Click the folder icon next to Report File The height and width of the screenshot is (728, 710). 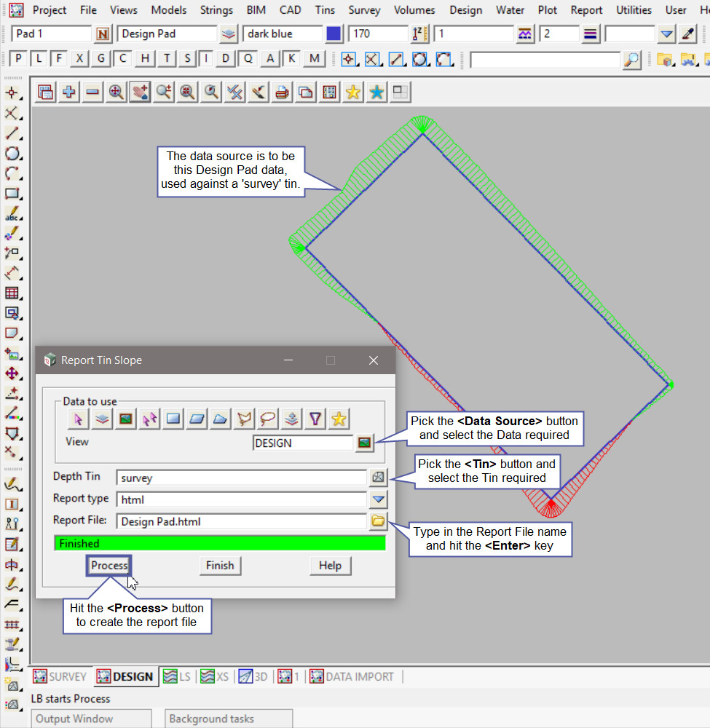pyautogui.click(x=378, y=521)
